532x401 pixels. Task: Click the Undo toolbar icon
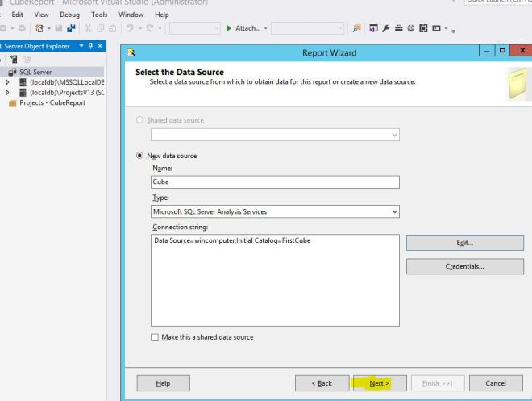(x=129, y=29)
